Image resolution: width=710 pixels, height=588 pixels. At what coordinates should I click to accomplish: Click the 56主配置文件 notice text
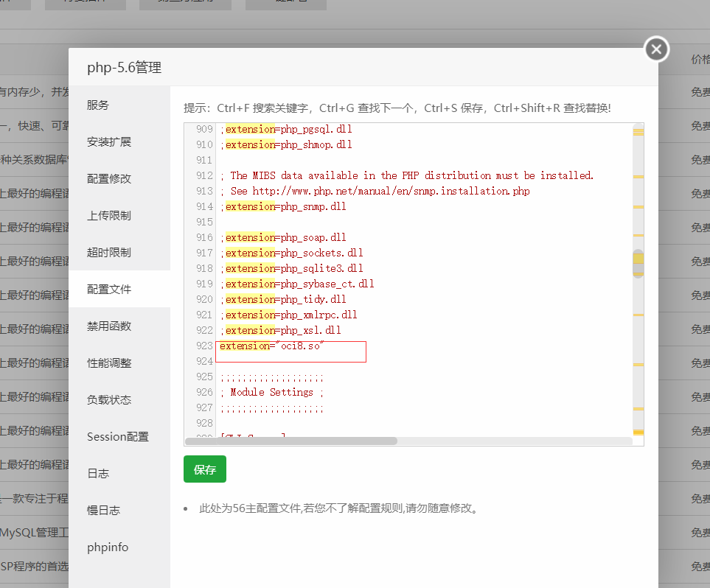[338, 508]
